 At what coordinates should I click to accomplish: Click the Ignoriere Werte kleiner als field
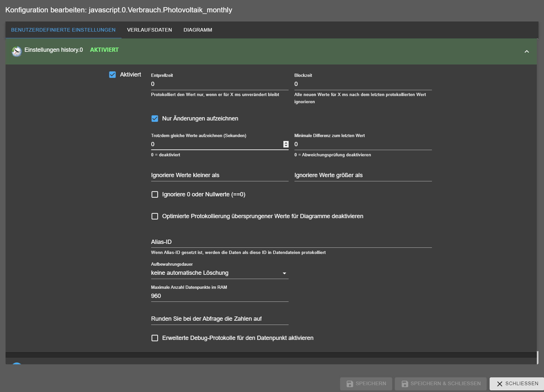(220, 175)
